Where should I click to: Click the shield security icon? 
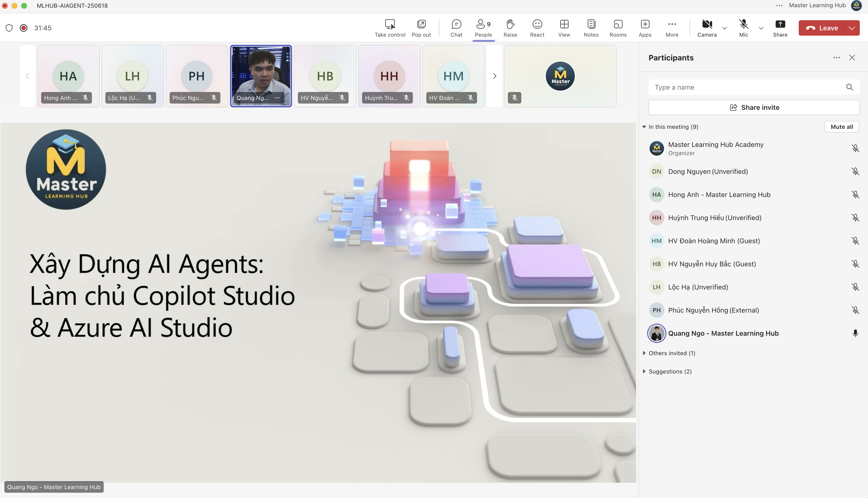(x=9, y=28)
